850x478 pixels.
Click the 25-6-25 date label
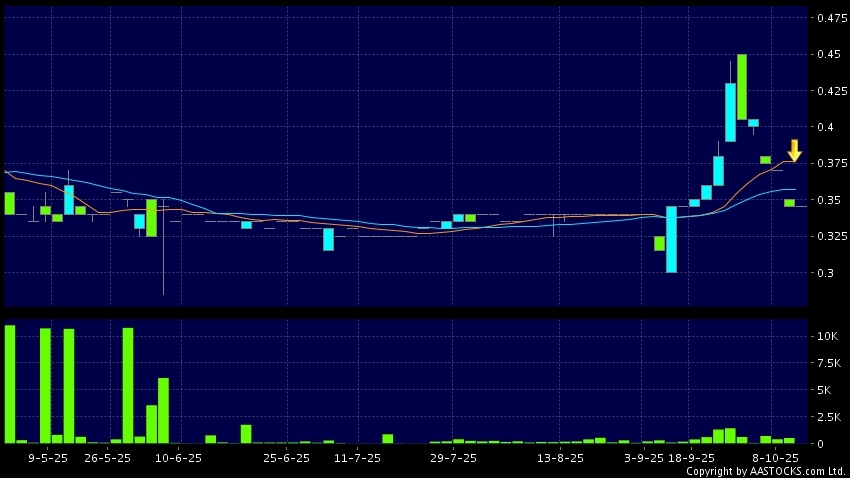[287, 458]
